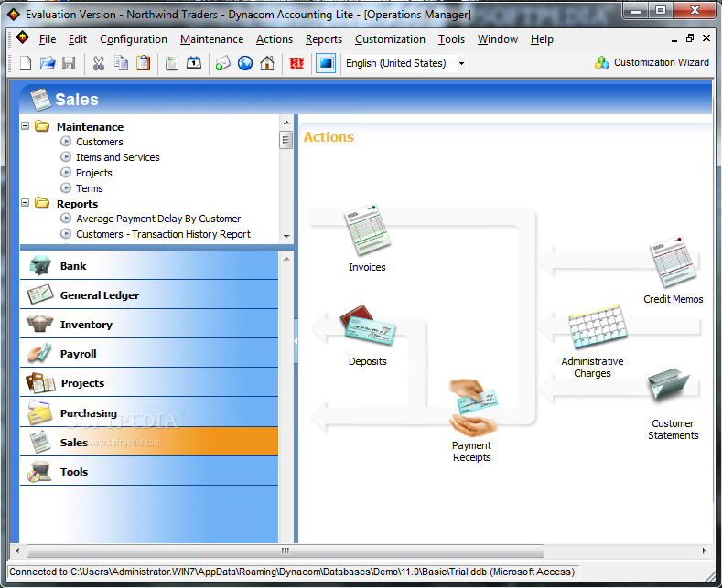
Task: Switch to the General Ledger module
Action: 149,295
